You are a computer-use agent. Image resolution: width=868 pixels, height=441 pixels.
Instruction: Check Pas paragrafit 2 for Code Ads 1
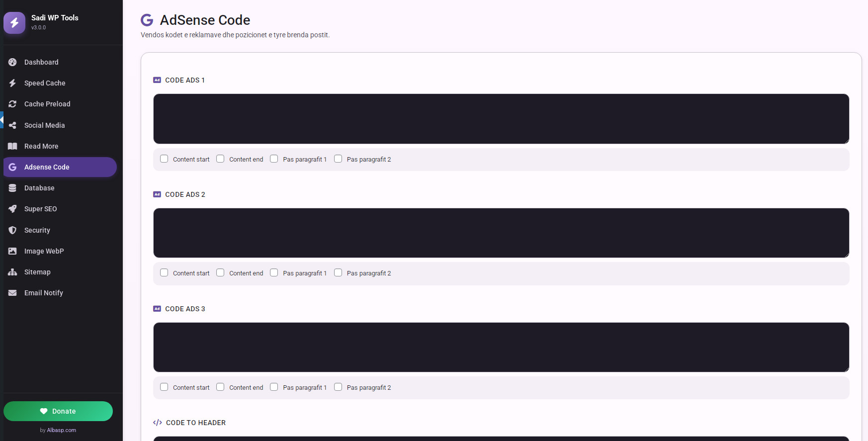338,159
